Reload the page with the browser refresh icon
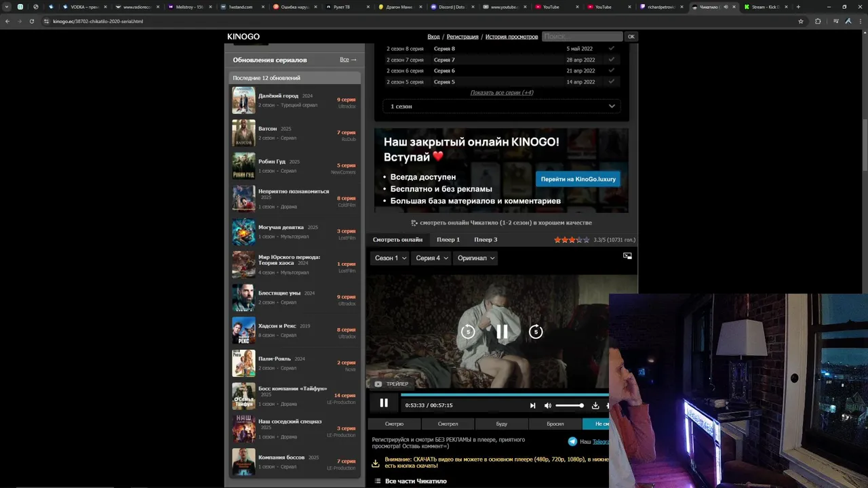Viewport: 868px width, 488px height. click(31, 21)
